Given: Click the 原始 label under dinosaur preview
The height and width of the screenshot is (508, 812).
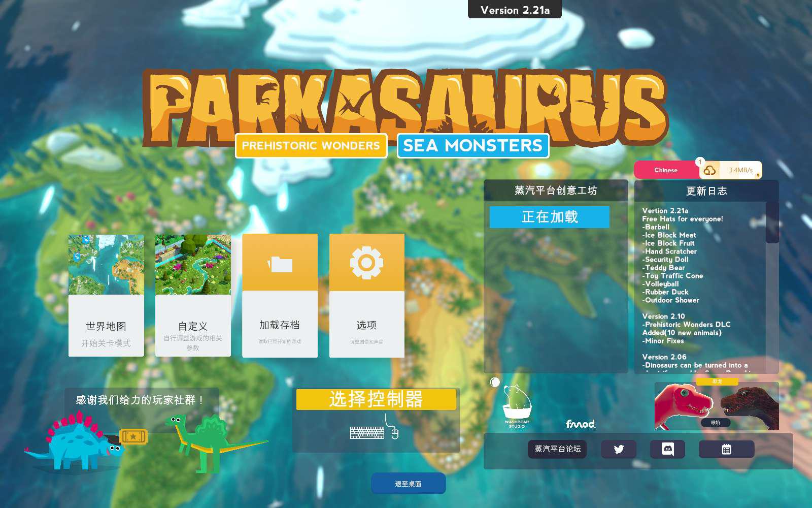Looking at the screenshot, I should [715, 423].
